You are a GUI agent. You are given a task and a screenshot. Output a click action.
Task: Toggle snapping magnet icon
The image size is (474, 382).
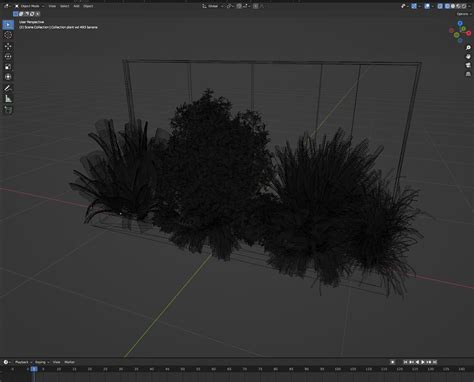coord(239,6)
